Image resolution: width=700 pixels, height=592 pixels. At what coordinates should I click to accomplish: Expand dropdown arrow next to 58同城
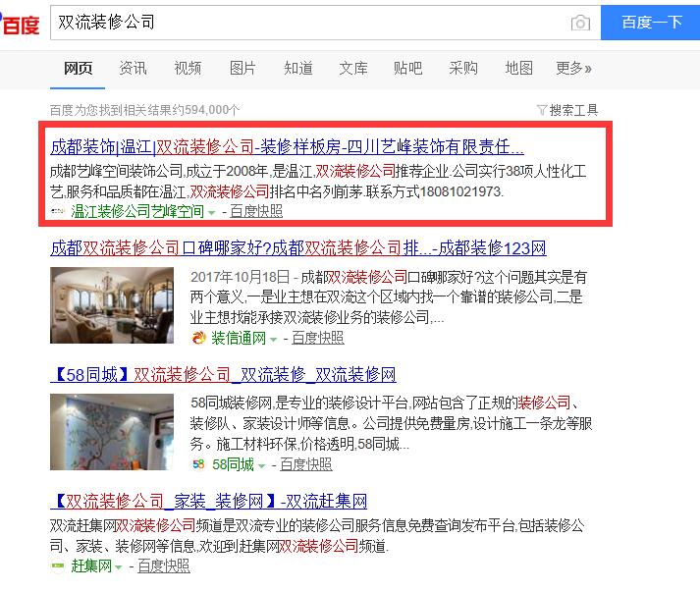pyautogui.click(x=261, y=466)
